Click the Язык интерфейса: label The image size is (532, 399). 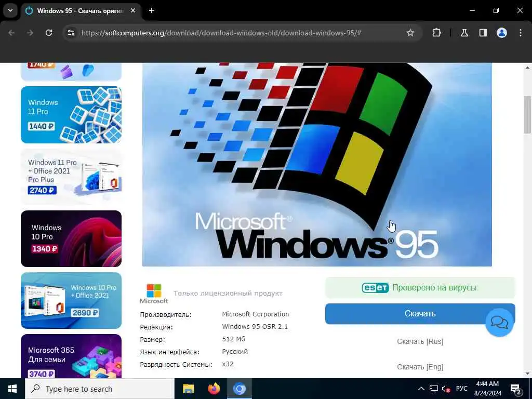point(170,352)
